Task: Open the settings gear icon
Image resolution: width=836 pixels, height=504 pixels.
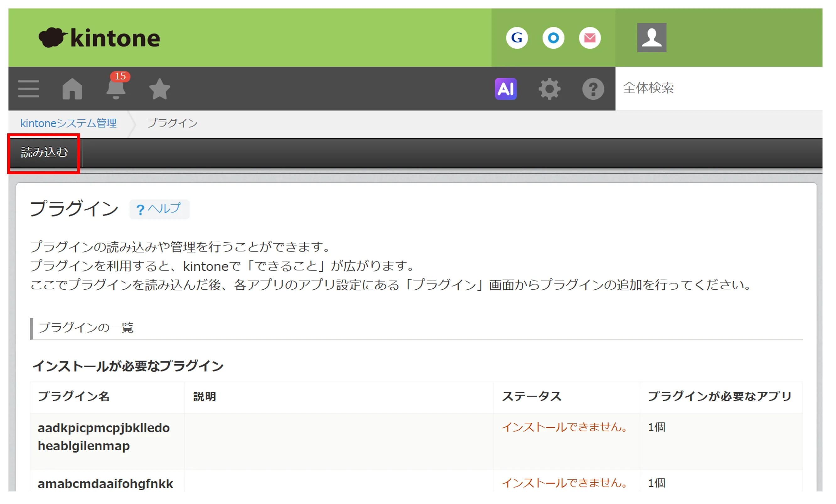Action: click(x=549, y=89)
